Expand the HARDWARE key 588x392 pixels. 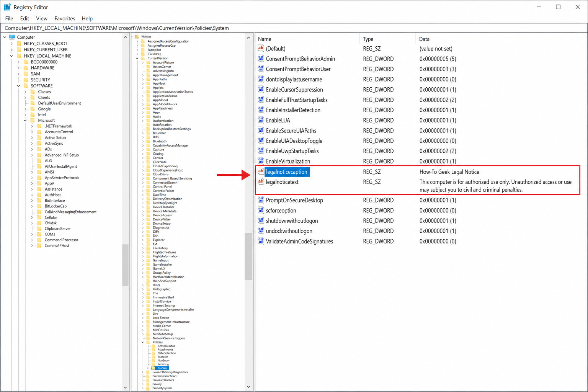[x=18, y=68]
